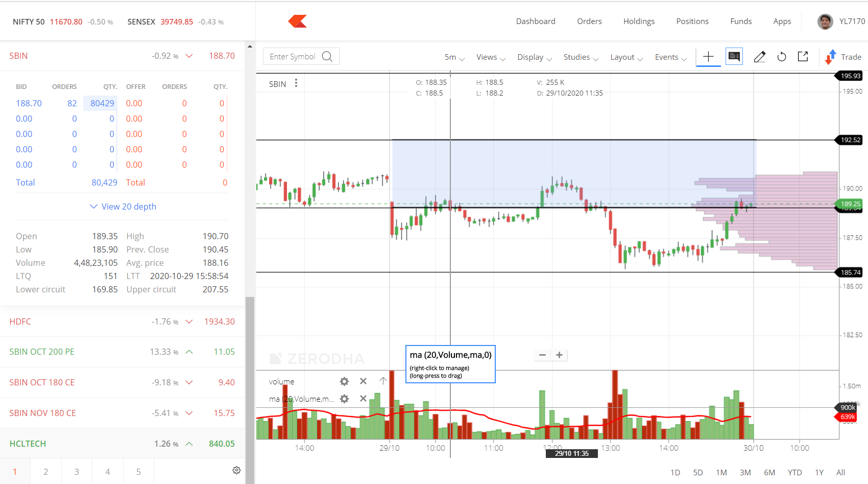Switch to marketwatch tab 2

click(x=46, y=471)
